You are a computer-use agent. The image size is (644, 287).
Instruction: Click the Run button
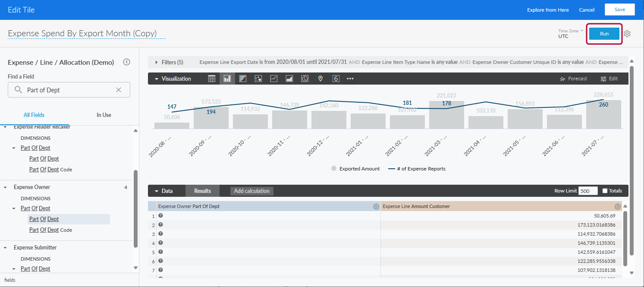pyautogui.click(x=604, y=33)
